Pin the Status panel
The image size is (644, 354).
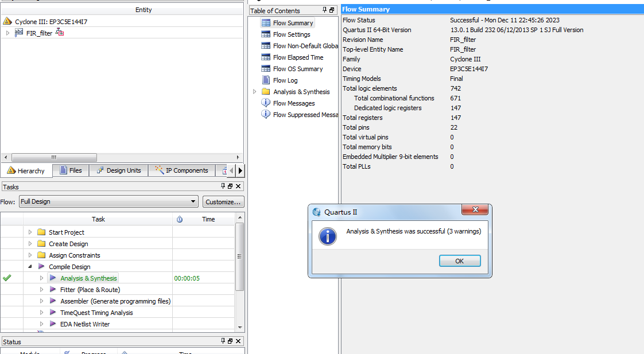point(223,341)
